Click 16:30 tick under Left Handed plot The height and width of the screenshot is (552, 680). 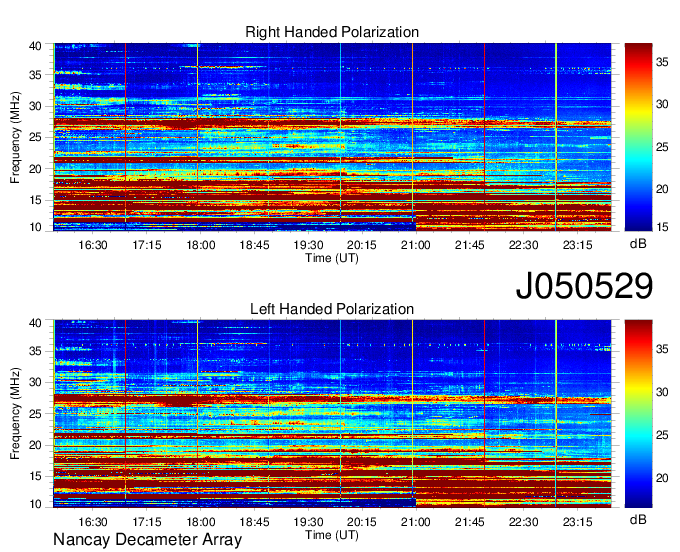click(x=93, y=522)
